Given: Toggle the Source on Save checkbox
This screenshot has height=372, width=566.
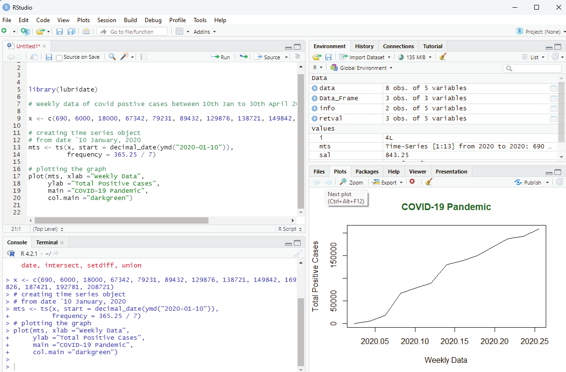Looking at the screenshot, I should point(59,57).
